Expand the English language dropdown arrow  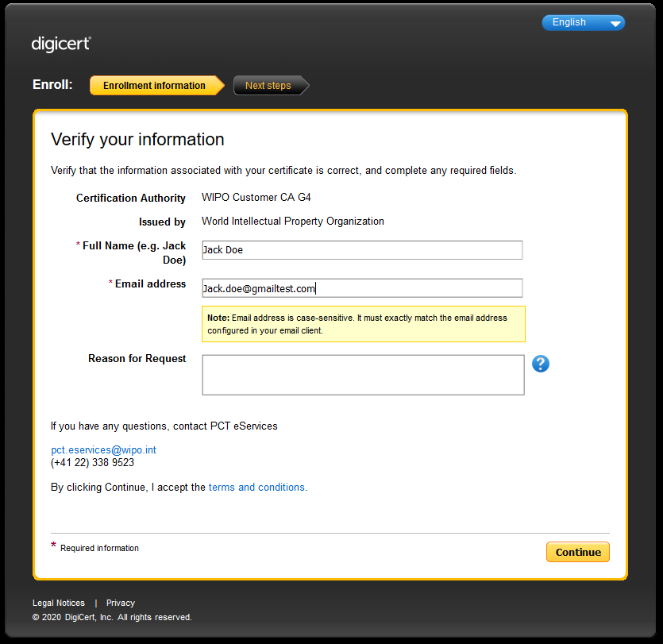(x=616, y=22)
